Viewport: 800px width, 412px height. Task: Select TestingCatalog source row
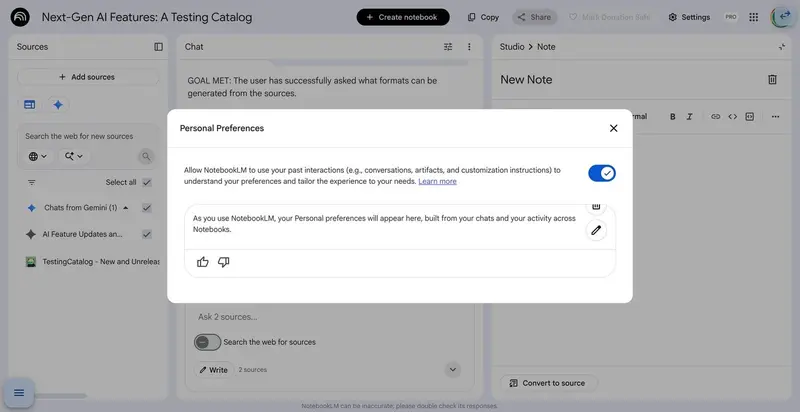[x=92, y=262]
